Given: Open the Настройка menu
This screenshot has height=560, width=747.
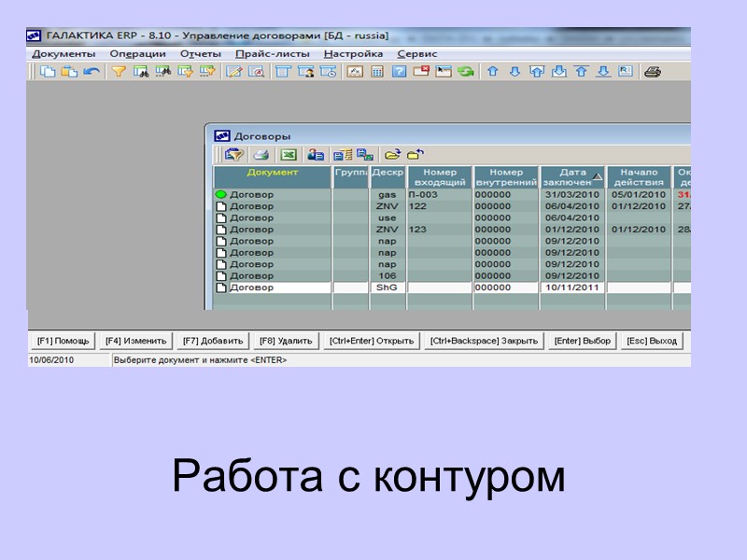Looking at the screenshot, I should point(354,54).
